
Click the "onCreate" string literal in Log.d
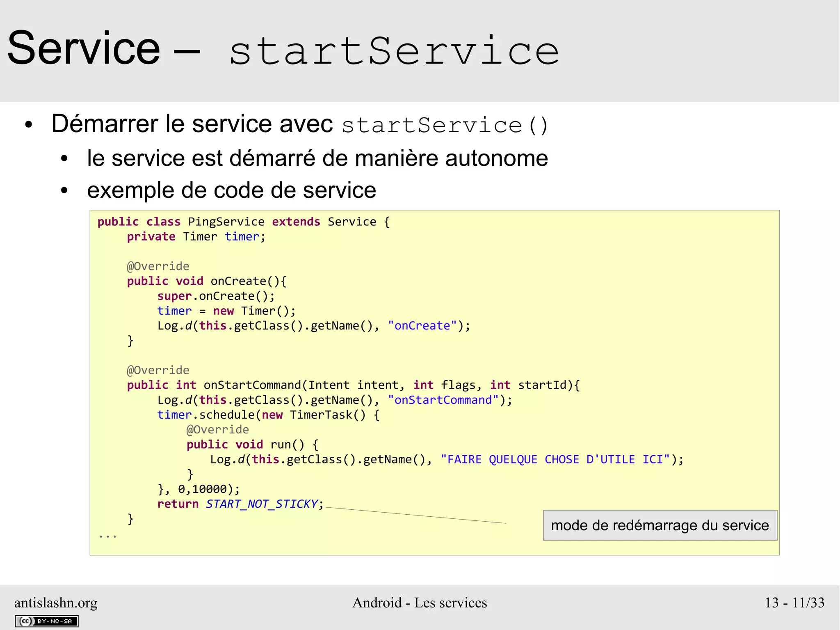click(x=422, y=325)
